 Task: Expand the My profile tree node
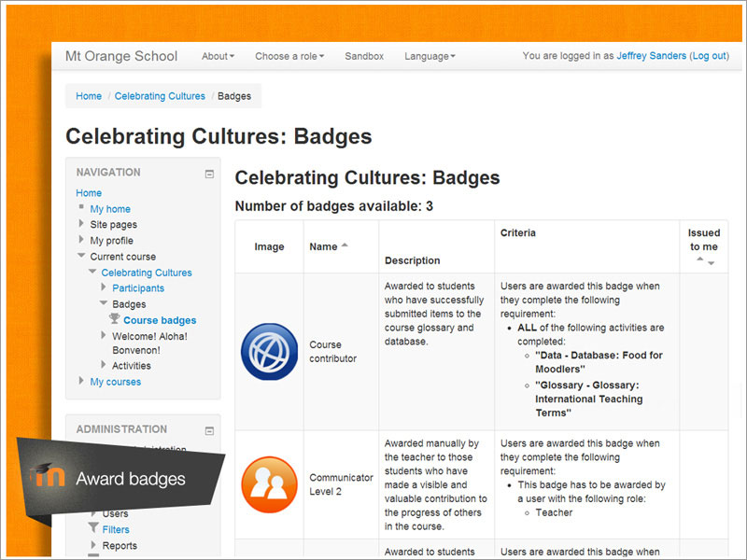click(x=81, y=241)
